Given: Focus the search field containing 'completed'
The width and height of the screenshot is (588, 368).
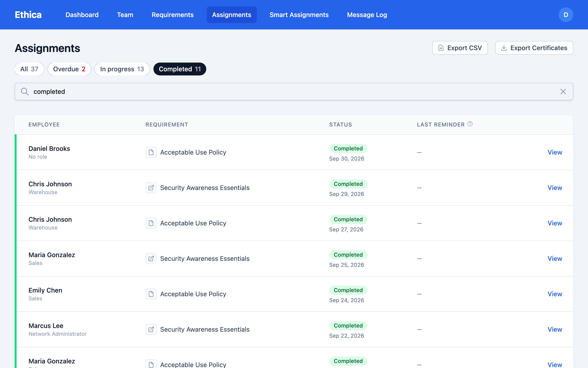Looking at the screenshot, I should (294, 92).
